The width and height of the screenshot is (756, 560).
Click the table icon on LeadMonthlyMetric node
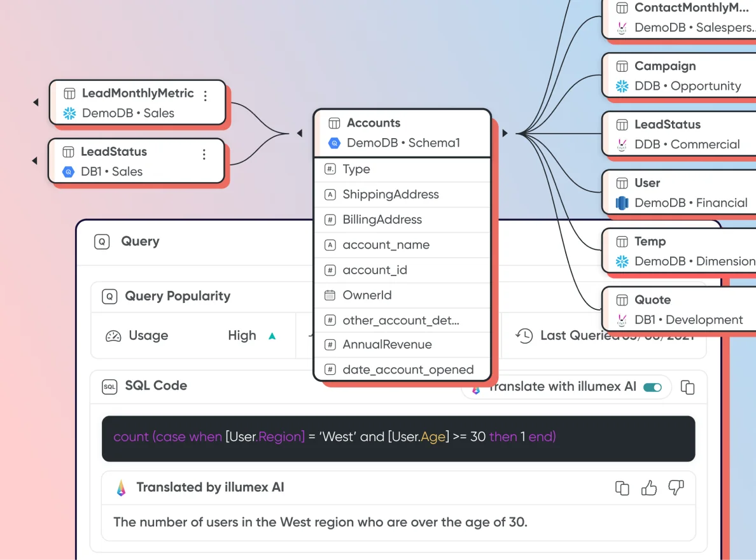(x=69, y=93)
